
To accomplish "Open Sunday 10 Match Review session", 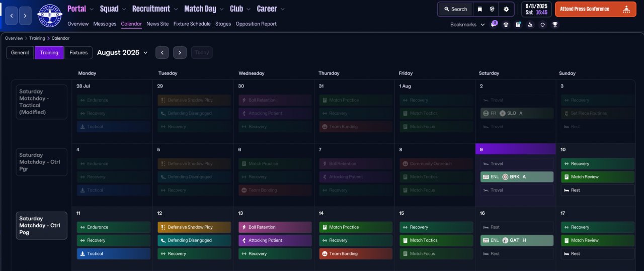I will click(x=598, y=177).
